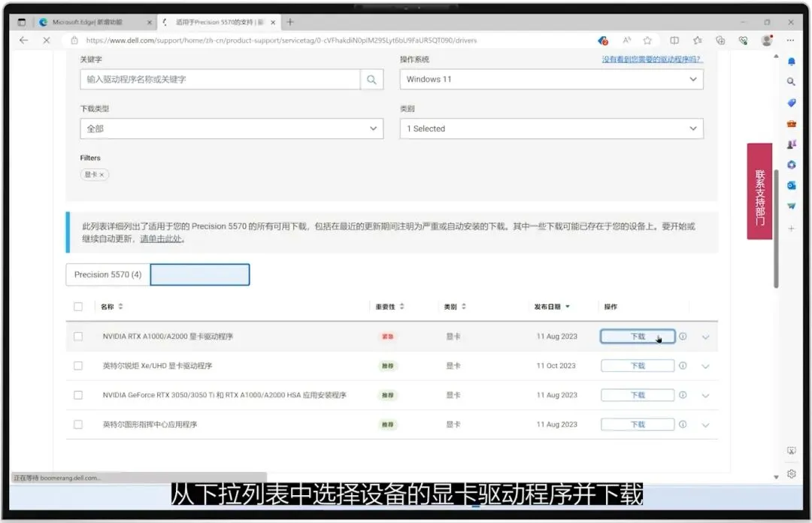Check the NVIDIA RTX A1000/A2000 driver checkbox
This screenshot has width=812, height=523.
[78, 336]
